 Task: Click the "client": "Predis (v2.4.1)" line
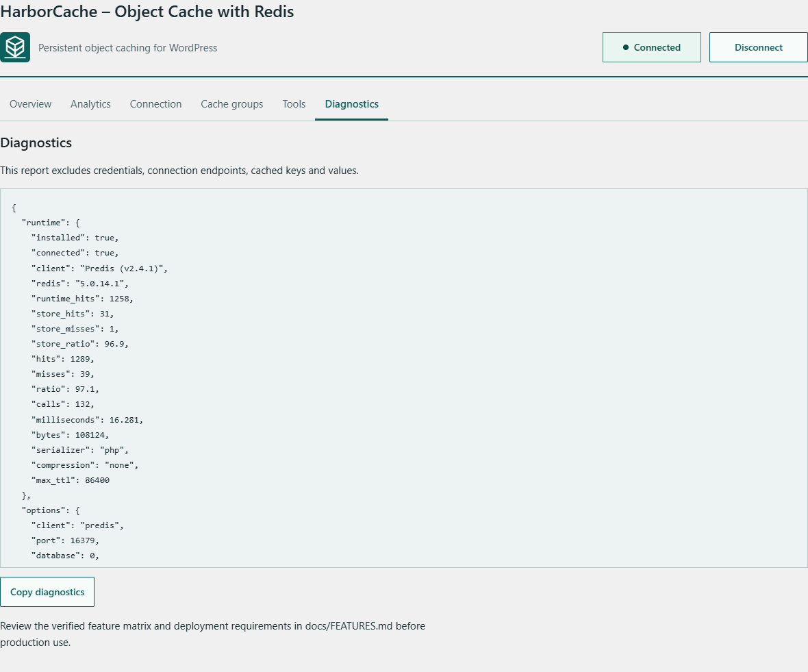[x=99, y=269]
